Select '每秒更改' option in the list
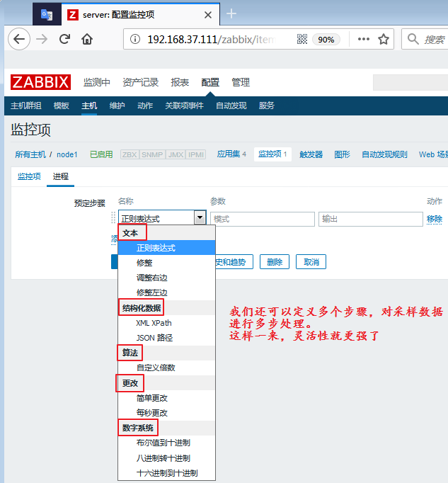Image resolution: width=448 pixels, height=483 pixels. tap(152, 413)
